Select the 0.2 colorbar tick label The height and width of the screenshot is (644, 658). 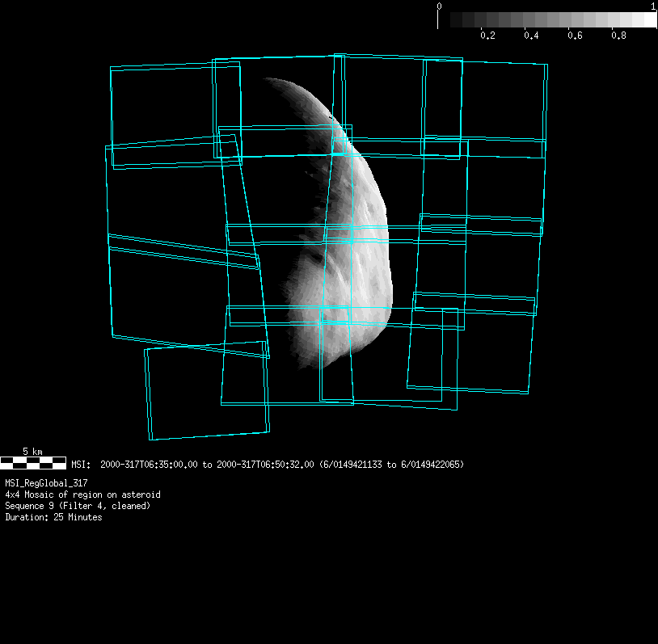487,36
